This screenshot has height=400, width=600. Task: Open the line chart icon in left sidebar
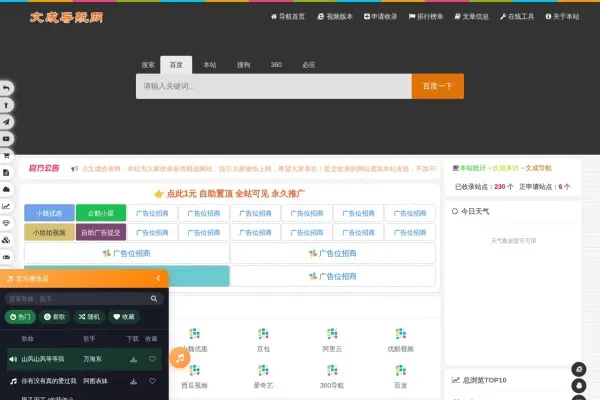pyautogui.click(x=6, y=206)
